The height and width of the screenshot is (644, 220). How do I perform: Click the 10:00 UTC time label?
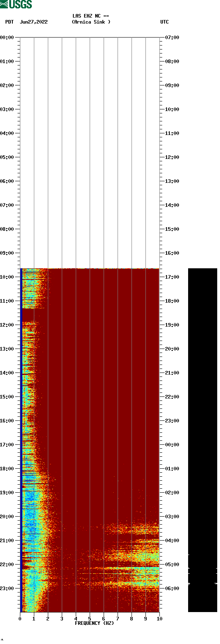tap(172, 109)
